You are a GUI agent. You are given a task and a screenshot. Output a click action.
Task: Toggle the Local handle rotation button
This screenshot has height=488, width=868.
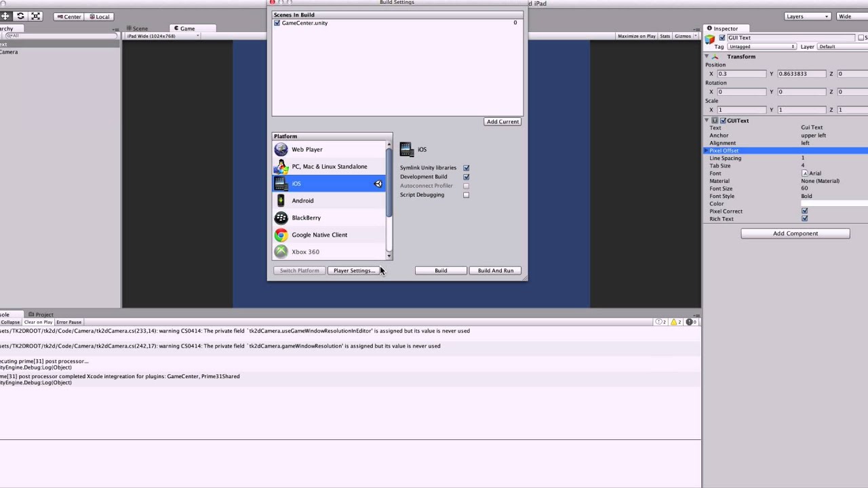coord(98,16)
